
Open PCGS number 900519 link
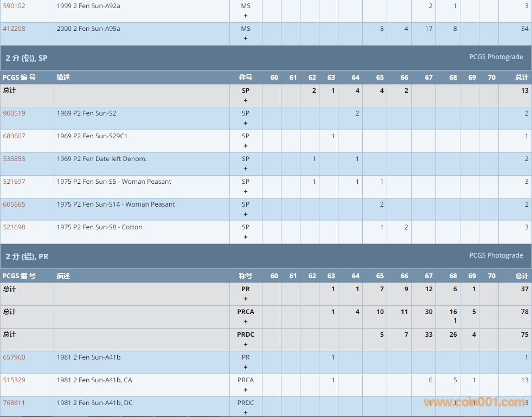coord(14,113)
